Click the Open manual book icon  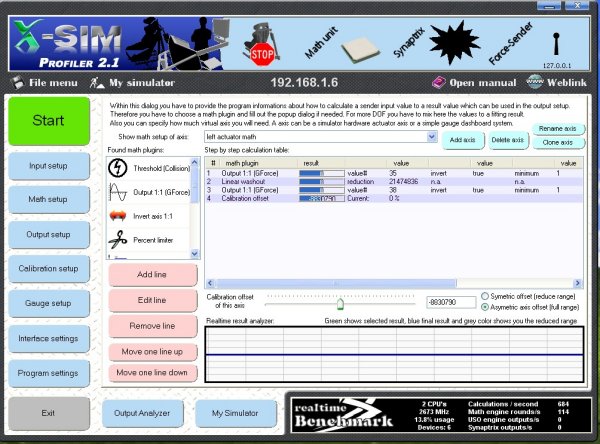coord(439,82)
